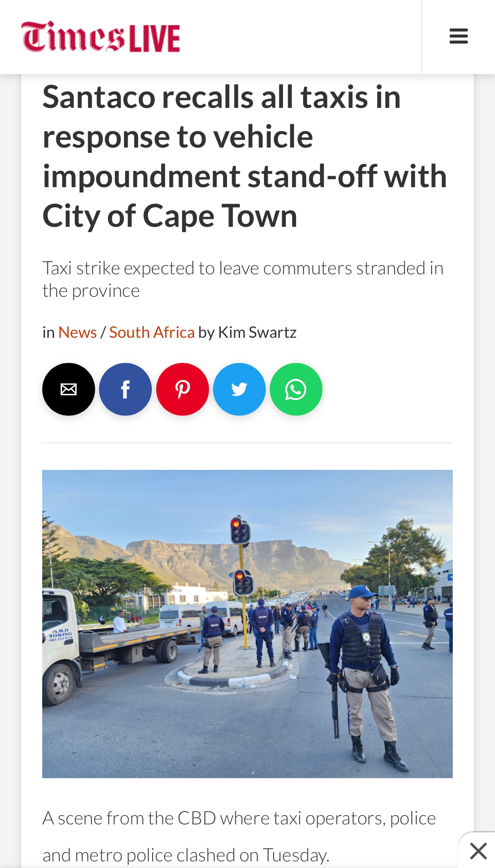Dismiss overlay with bottom-corner X icon
This screenshot has height=868, width=495.
478,851
